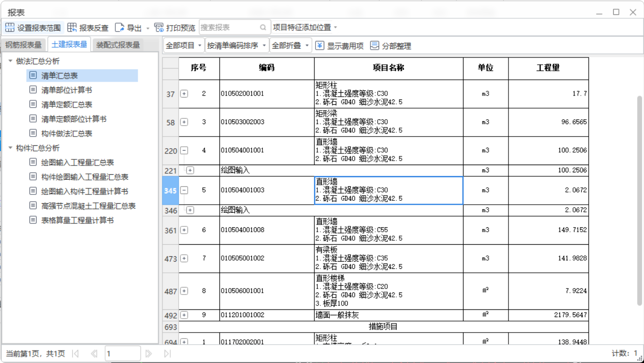
Task: Click the page number input box
Action: pyautogui.click(x=123, y=354)
